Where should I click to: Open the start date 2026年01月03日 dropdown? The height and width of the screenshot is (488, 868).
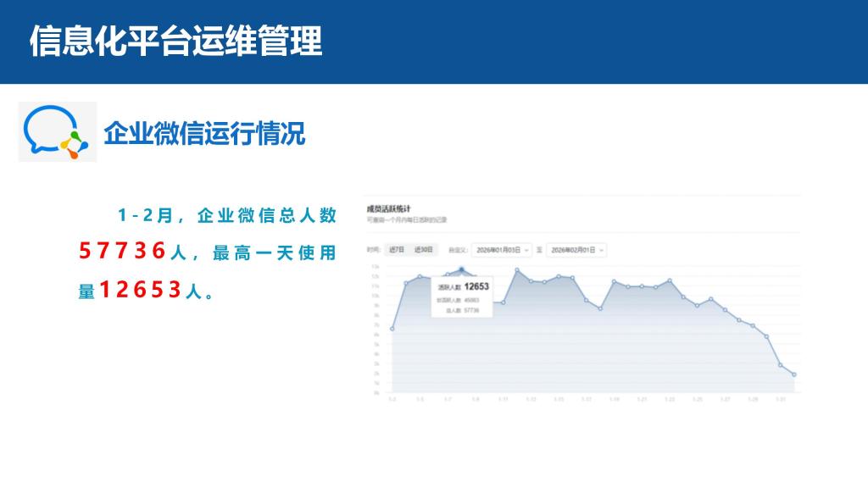[x=502, y=250]
